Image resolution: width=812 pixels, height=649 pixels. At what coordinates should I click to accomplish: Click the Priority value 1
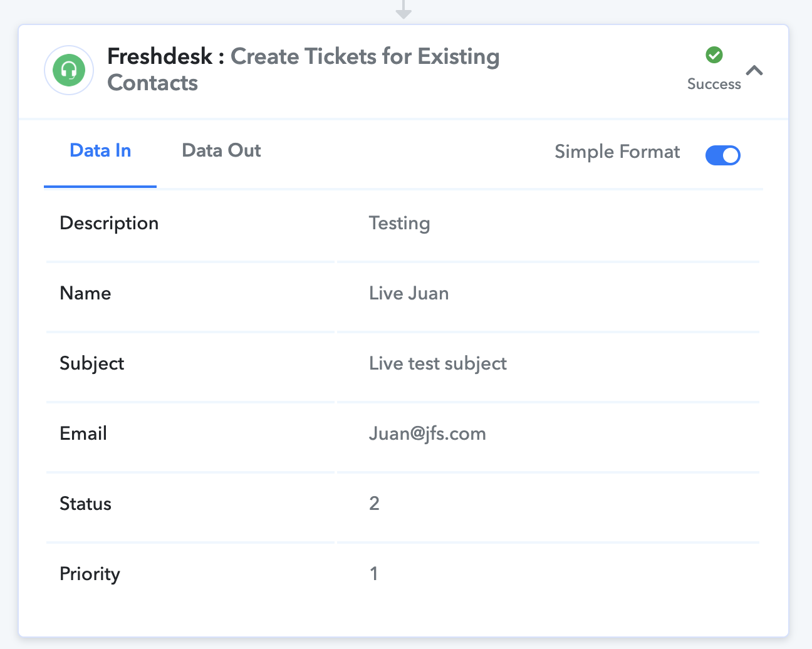pos(374,574)
